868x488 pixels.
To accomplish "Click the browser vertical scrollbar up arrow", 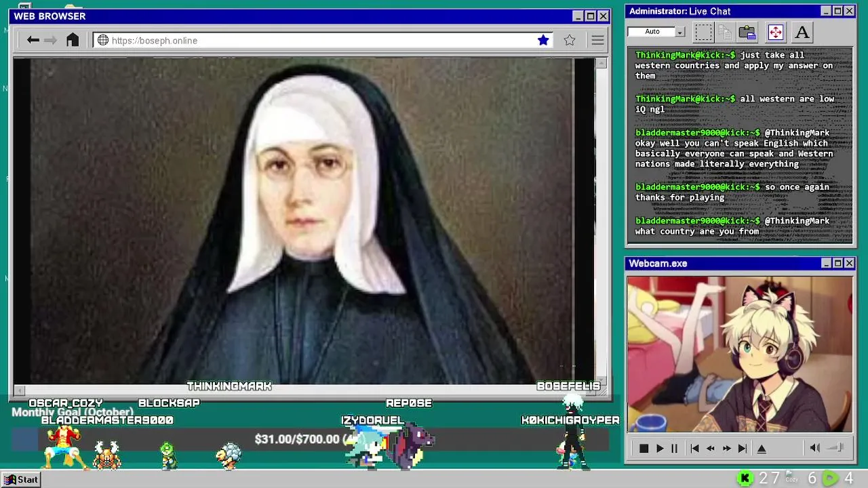I will coord(601,63).
